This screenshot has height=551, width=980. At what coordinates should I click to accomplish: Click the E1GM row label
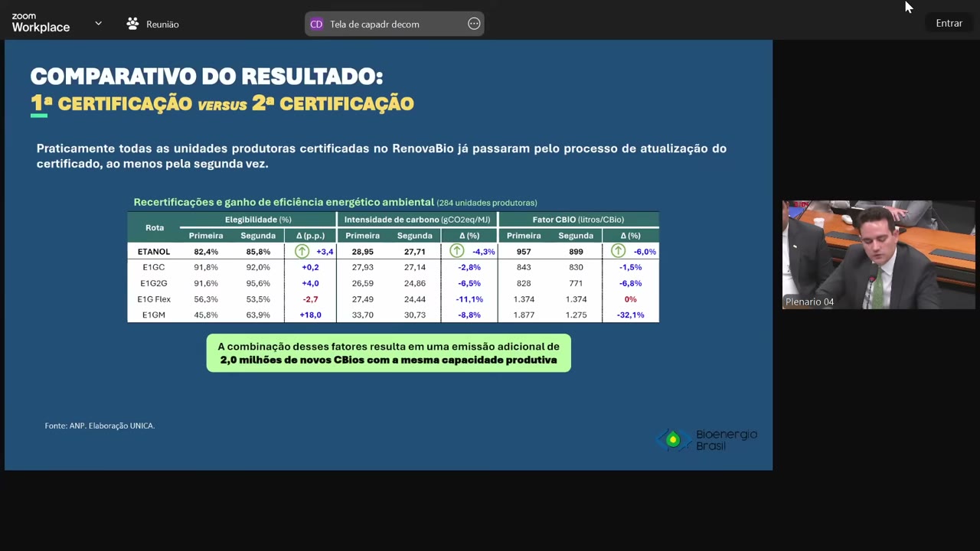pos(154,315)
